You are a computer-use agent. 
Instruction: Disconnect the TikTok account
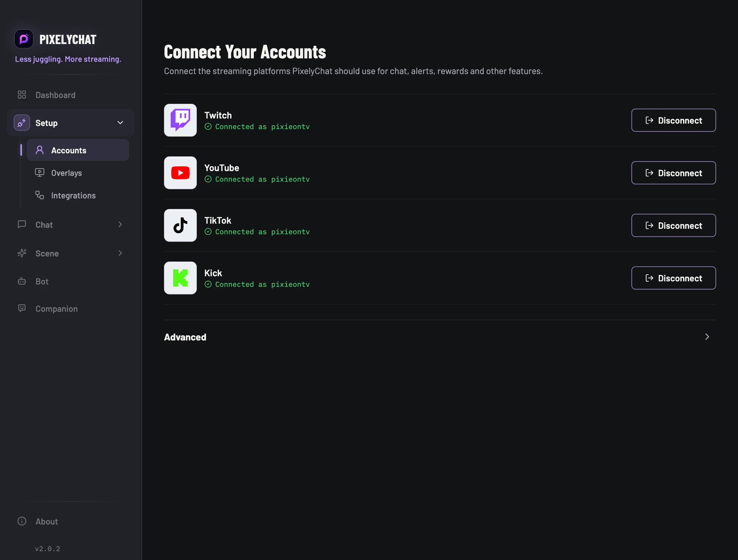coord(673,225)
